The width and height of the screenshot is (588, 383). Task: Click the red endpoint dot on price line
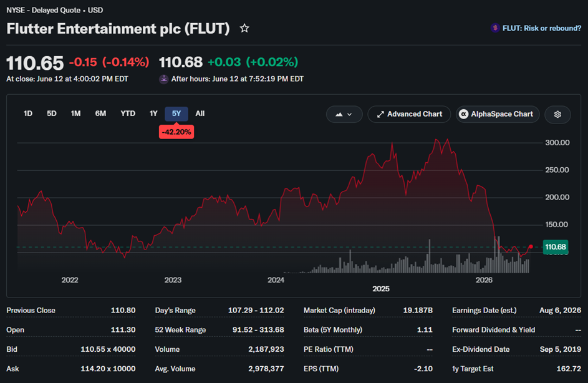coord(531,246)
